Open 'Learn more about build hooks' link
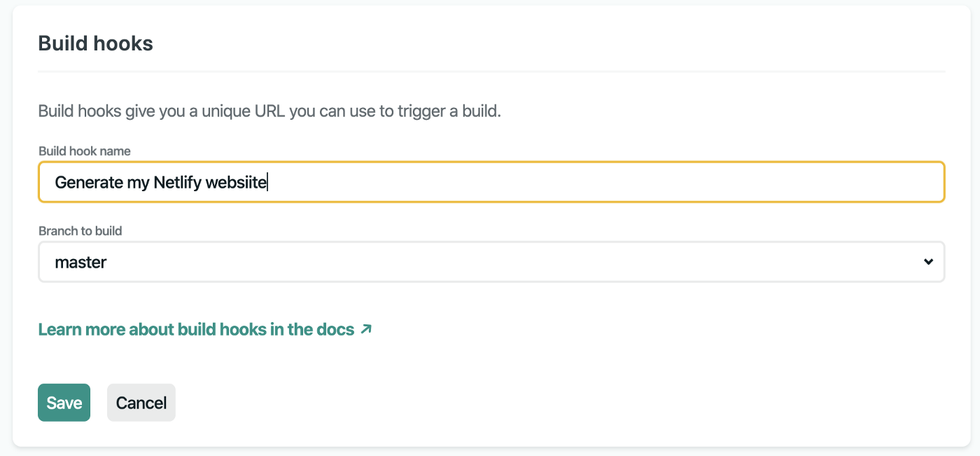The width and height of the screenshot is (980, 456). point(196,329)
